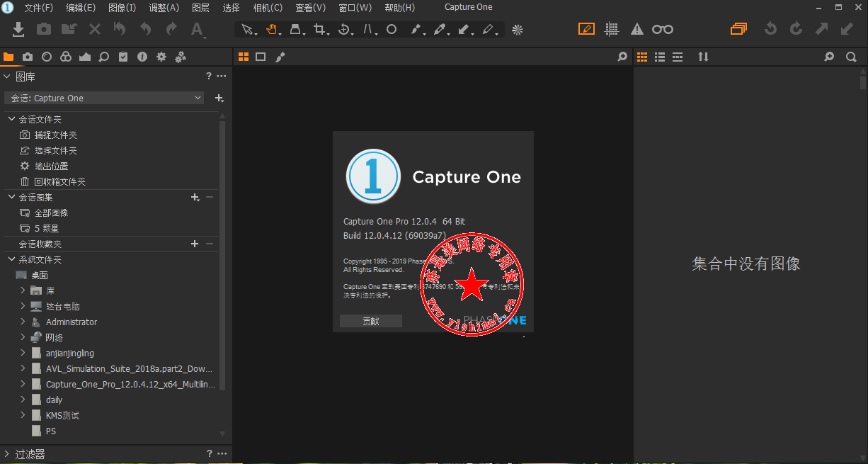Open the 编辑(E) menu
The image size is (868, 464).
click(81, 8)
